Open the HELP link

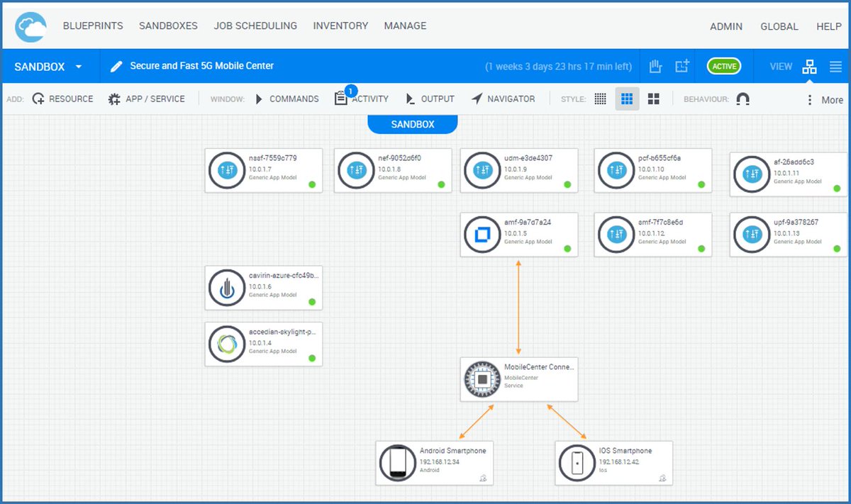pos(828,26)
